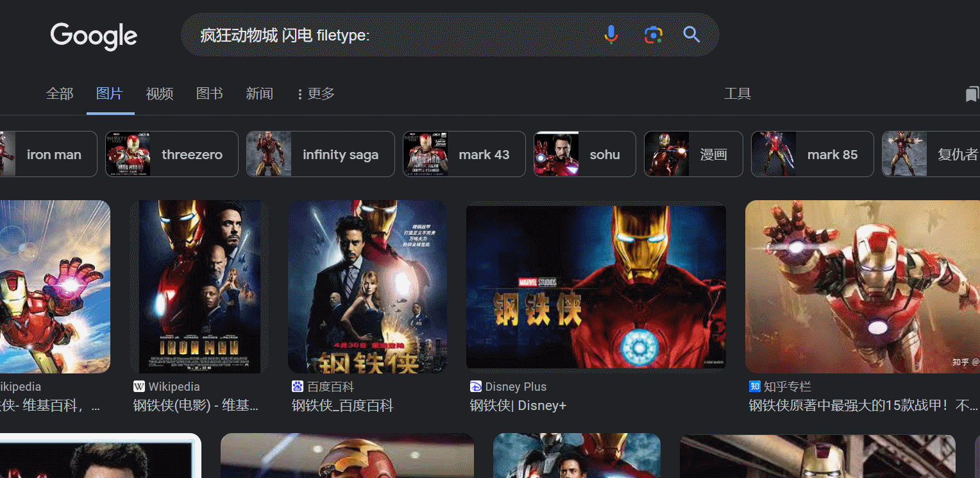The height and width of the screenshot is (478, 980).
Task: Switch to 全部 tab
Action: [60, 94]
